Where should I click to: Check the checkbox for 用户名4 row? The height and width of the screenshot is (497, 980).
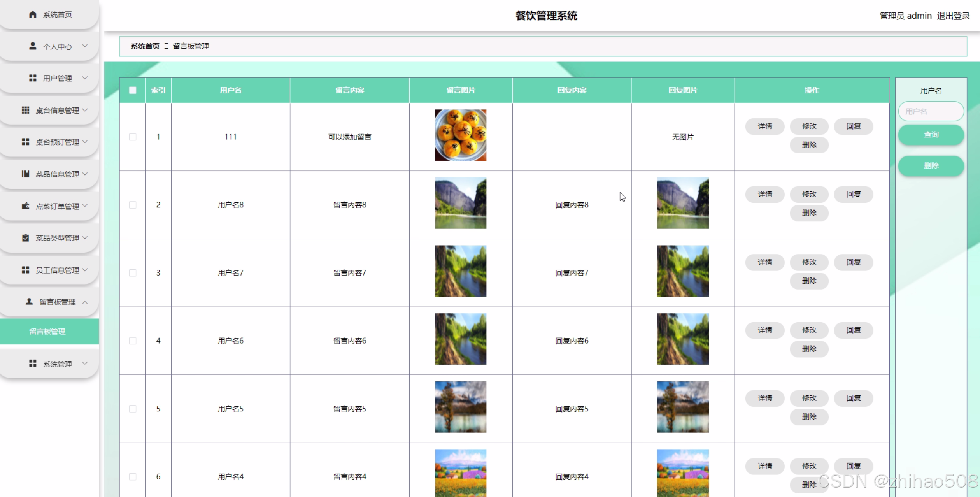133,477
